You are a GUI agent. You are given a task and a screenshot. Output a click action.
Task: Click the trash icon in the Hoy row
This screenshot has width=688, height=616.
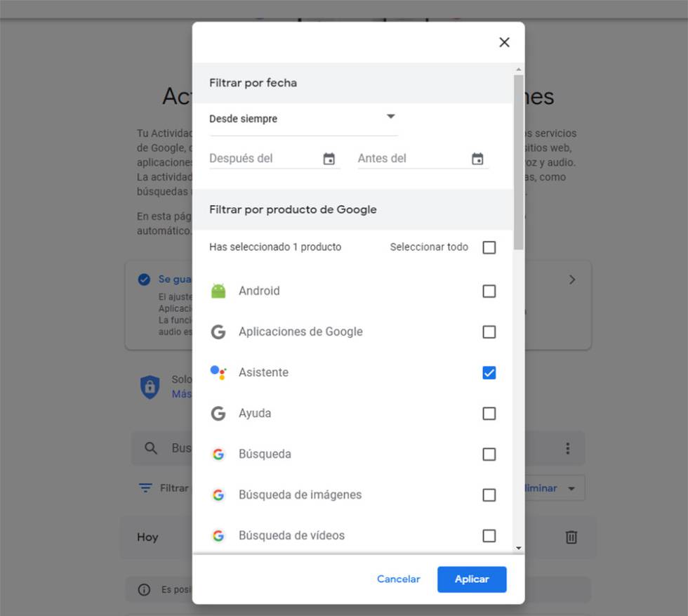[x=571, y=537]
